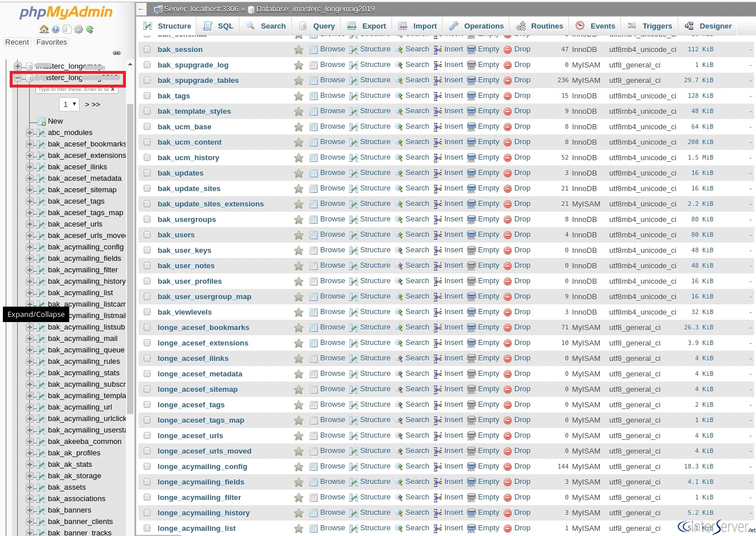Open the Operations tab
The height and width of the screenshot is (536, 756).
pos(477,26)
